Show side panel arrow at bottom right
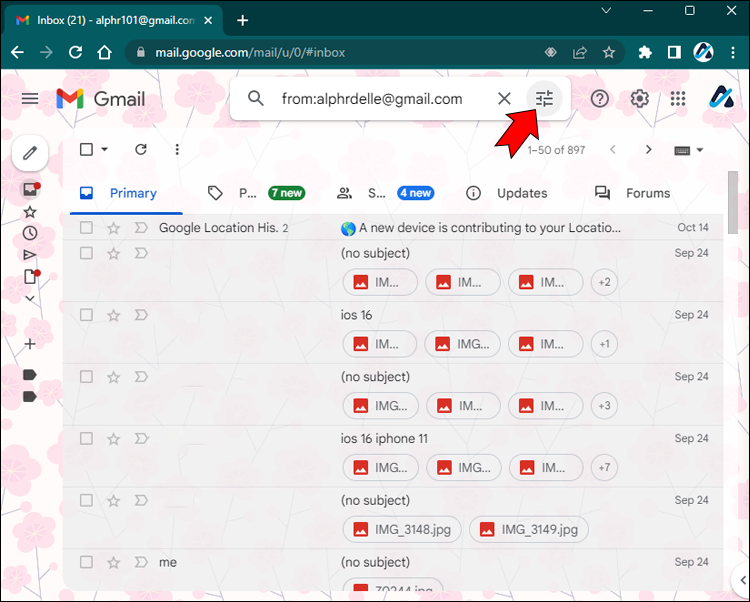The image size is (750, 602). (742, 580)
